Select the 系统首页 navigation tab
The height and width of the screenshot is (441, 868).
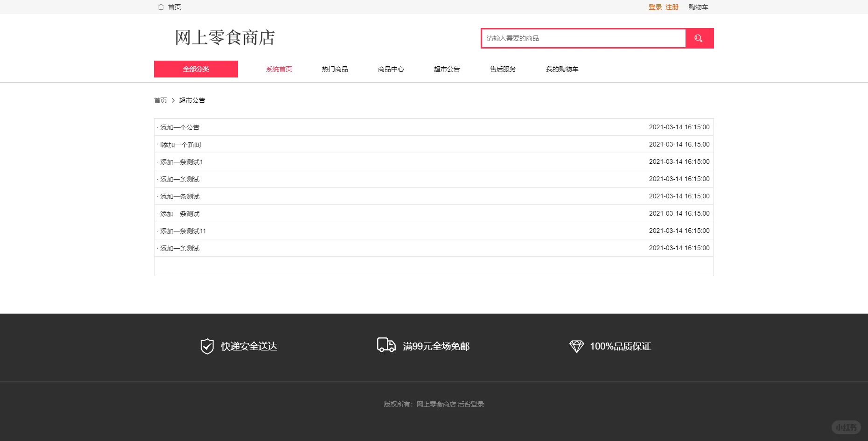(x=278, y=69)
